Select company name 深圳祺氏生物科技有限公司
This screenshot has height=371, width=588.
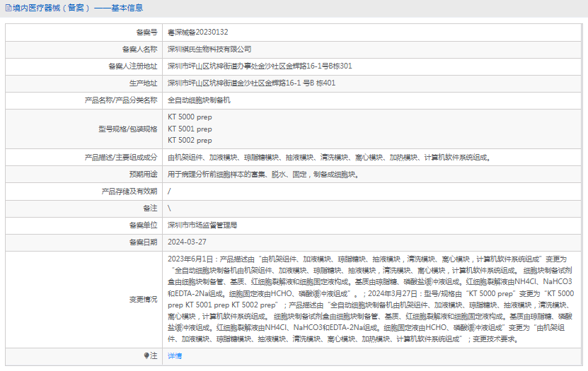(x=209, y=49)
